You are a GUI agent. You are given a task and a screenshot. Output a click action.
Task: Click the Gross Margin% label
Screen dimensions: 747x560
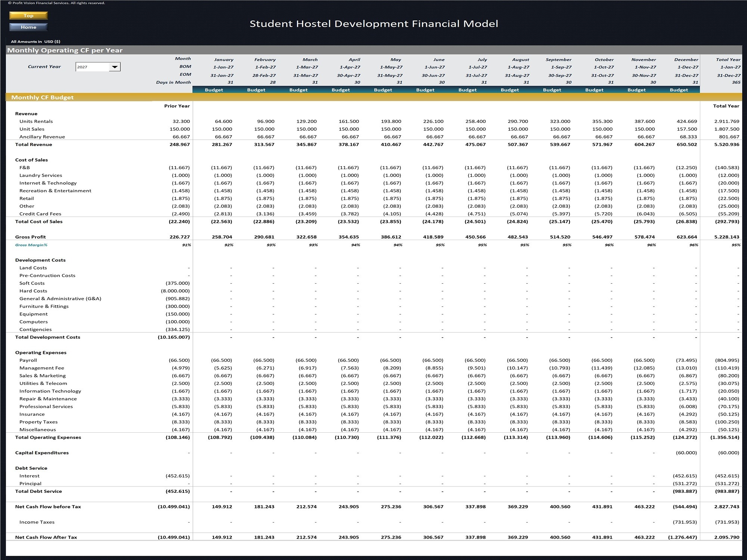point(31,245)
